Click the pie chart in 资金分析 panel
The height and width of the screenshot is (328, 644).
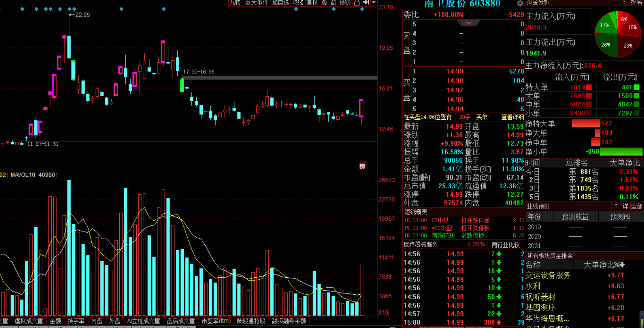coord(618,34)
